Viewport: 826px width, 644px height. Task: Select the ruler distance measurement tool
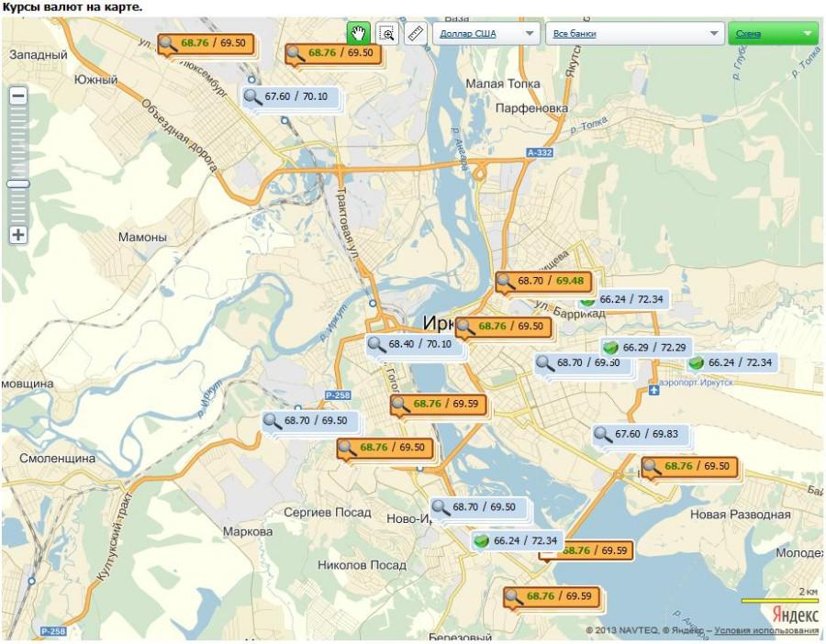(x=416, y=34)
